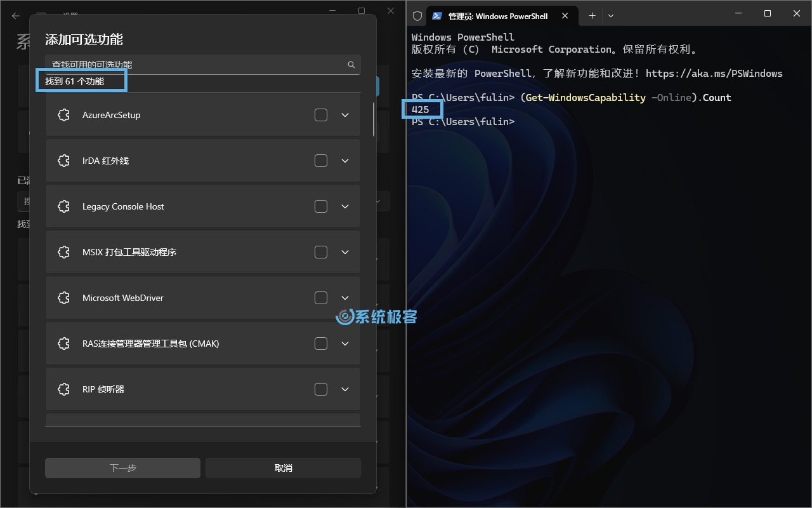Viewport: 812px width, 508px height.
Task: Click the shield icon in the terminal title bar
Action: (x=417, y=15)
